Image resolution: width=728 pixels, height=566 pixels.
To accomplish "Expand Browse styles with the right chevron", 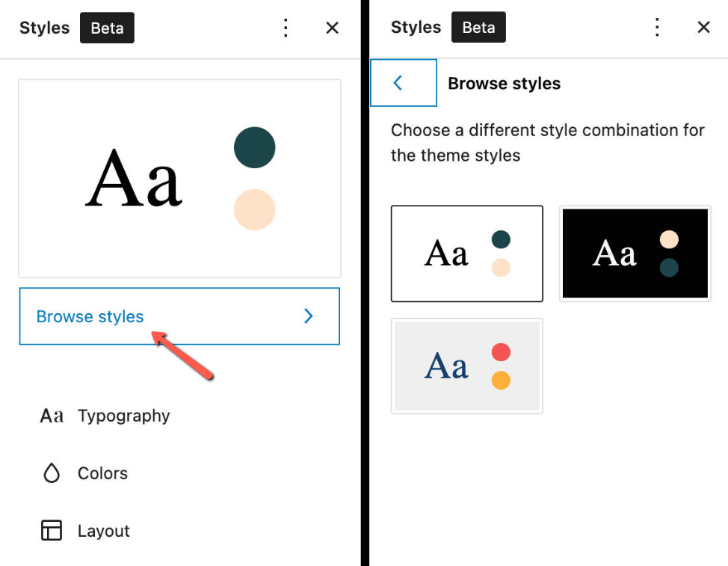I will click(308, 316).
